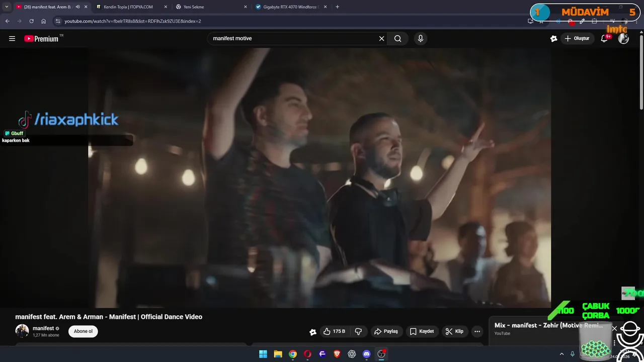Like the video (175 B)
The height and width of the screenshot is (362, 644).
click(x=334, y=331)
